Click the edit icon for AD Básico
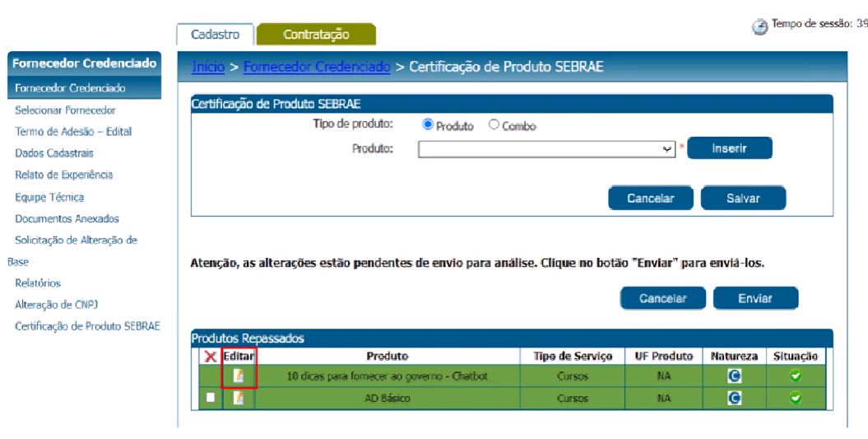This screenshot has width=868, height=439. [239, 398]
